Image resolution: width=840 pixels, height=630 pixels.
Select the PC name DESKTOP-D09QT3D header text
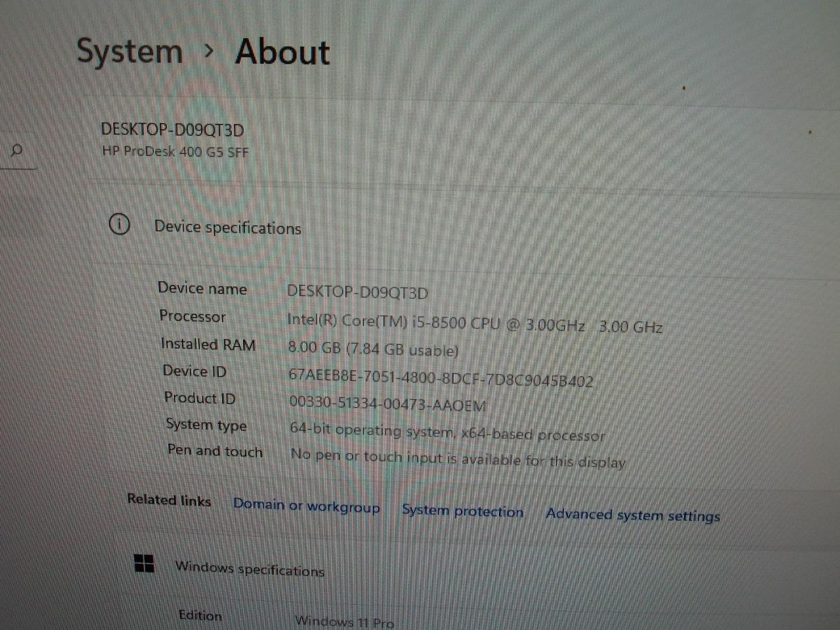(173, 130)
